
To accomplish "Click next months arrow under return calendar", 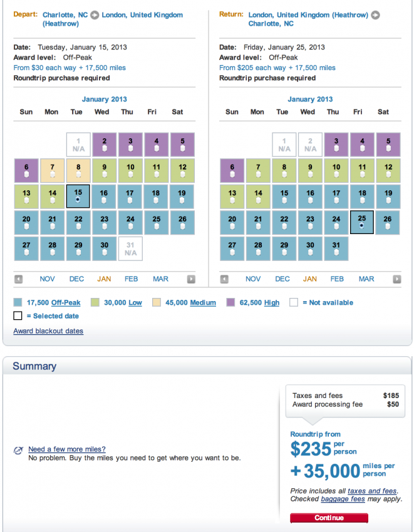I will pyautogui.click(x=396, y=279).
